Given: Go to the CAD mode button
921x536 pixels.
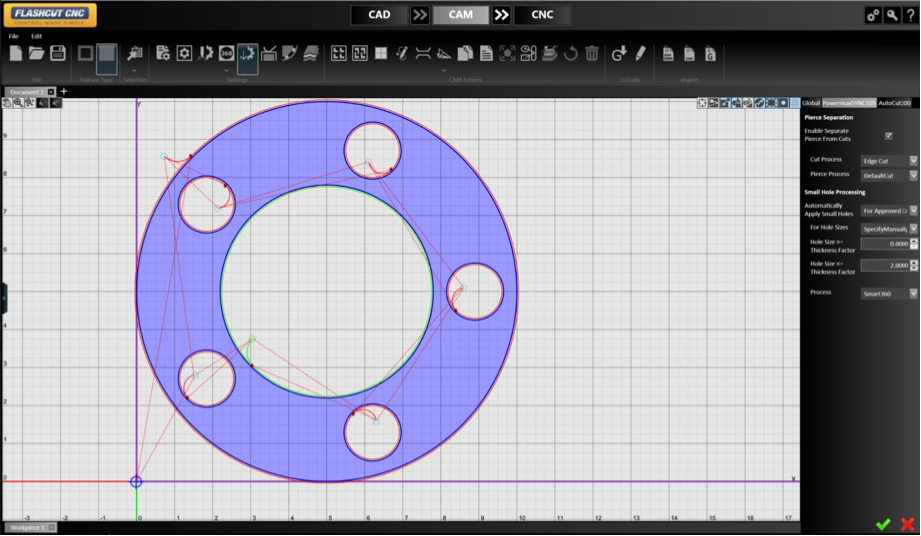Looking at the screenshot, I should pos(379,15).
